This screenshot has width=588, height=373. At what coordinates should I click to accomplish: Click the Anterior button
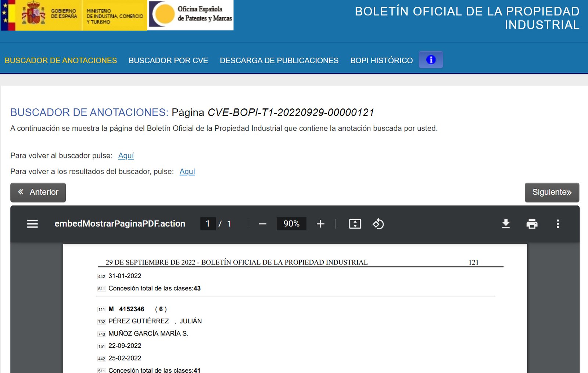[38, 192]
